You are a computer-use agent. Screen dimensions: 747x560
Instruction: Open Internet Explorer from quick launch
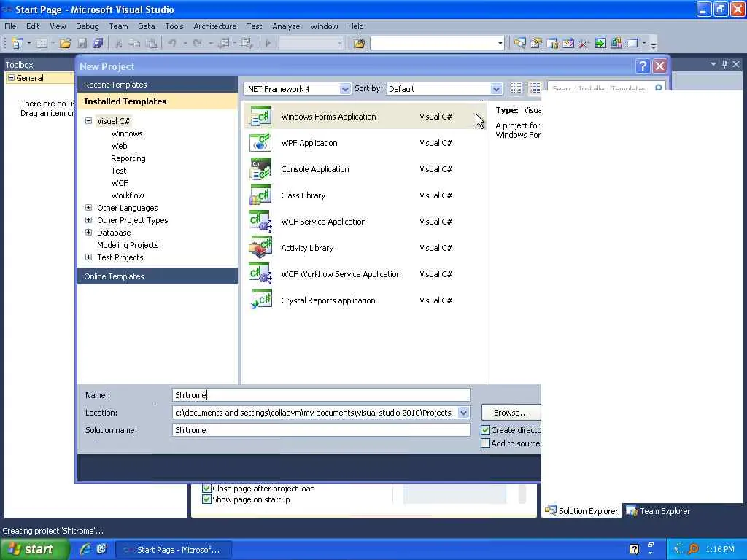[x=85, y=549]
